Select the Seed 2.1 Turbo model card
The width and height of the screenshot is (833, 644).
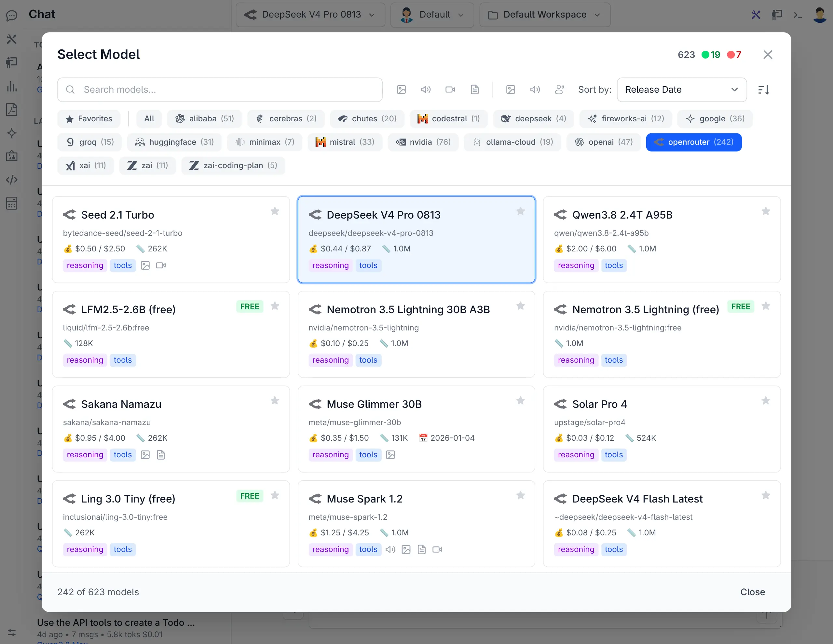pos(171,239)
